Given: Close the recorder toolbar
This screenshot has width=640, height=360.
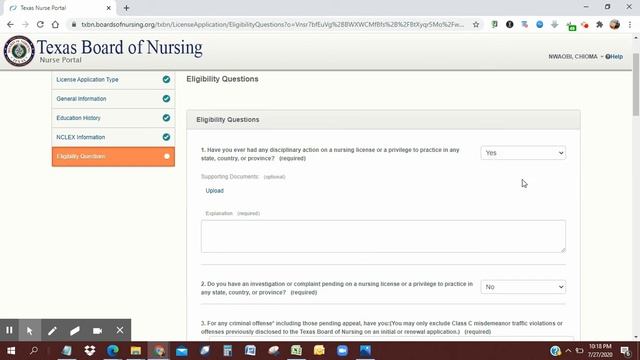Looking at the screenshot, I should point(120,330).
